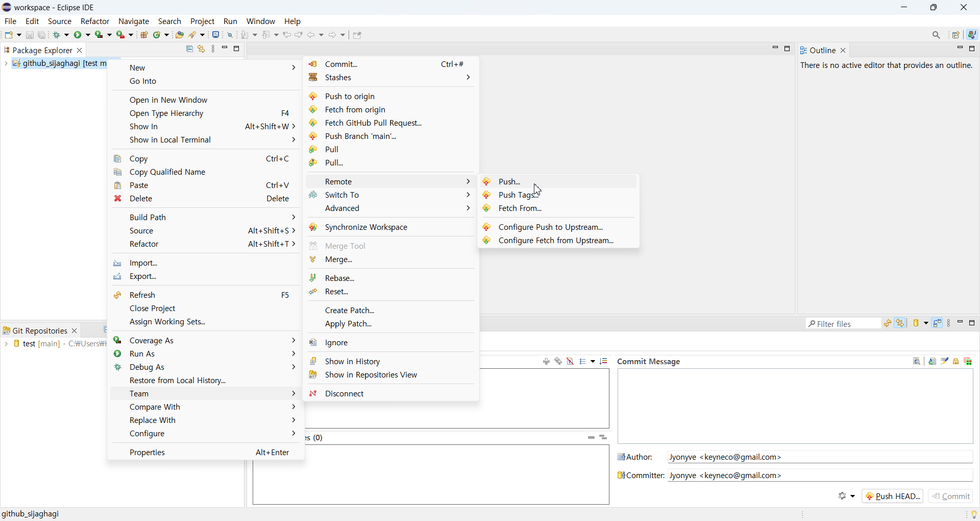This screenshot has width=980, height=521.
Task: Toggle Link with Editor and Selection in Git Staging
Action: [901, 323]
